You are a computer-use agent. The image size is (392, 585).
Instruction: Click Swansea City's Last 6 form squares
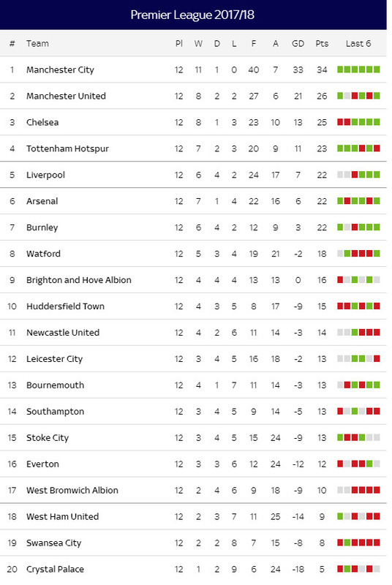pos(358,543)
